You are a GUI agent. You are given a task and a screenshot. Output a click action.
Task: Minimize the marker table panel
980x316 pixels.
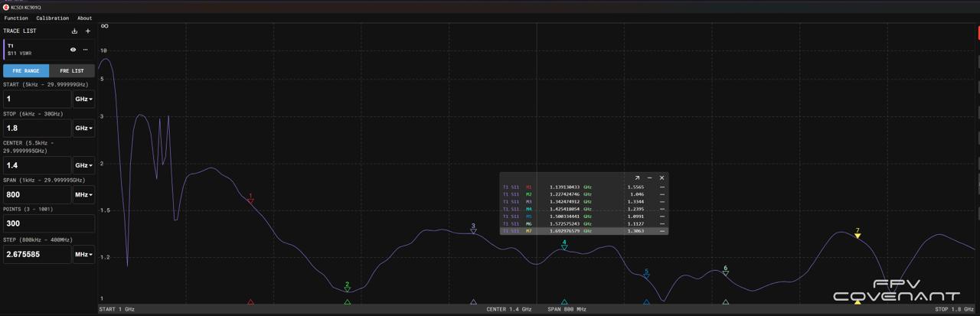coord(649,178)
